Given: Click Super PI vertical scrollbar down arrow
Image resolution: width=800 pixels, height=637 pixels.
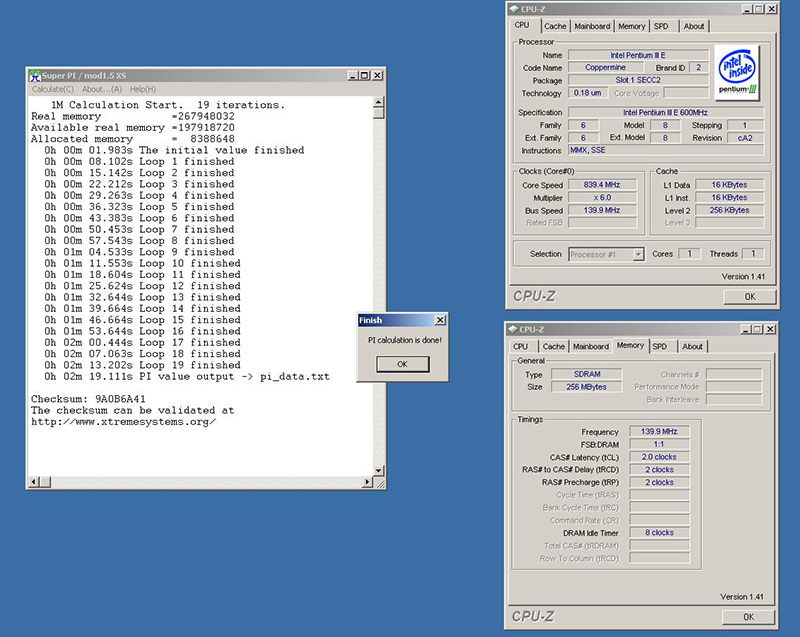Looking at the screenshot, I should pos(379,471).
